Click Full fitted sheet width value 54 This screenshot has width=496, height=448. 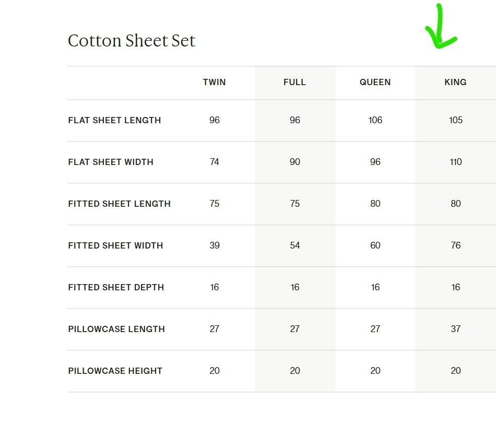295,245
